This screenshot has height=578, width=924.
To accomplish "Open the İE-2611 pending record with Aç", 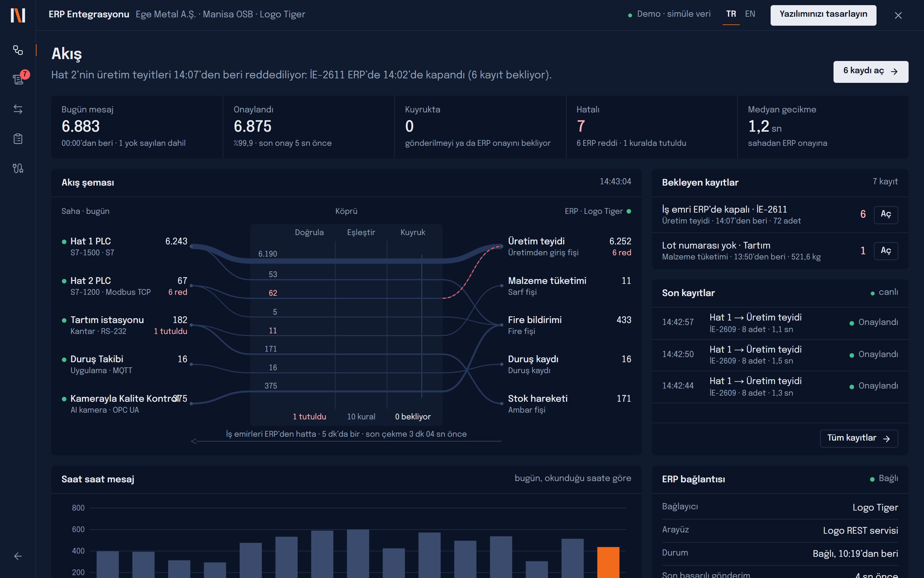I will click(886, 215).
